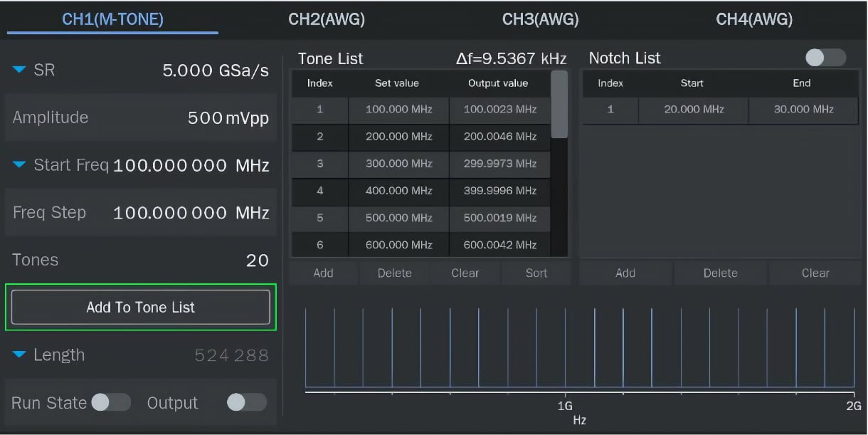Click the Tone List scrollbar thumb
The image size is (868, 435).
(560, 104)
